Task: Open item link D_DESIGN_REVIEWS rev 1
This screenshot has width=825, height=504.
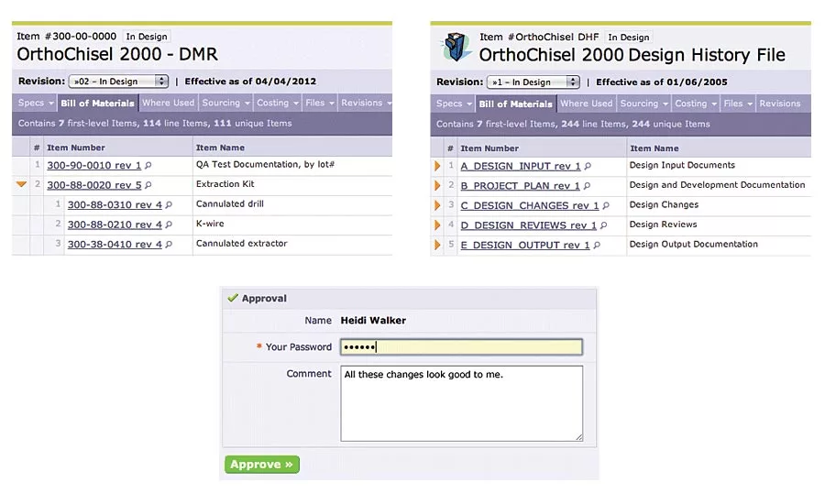Action: point(528,225)
